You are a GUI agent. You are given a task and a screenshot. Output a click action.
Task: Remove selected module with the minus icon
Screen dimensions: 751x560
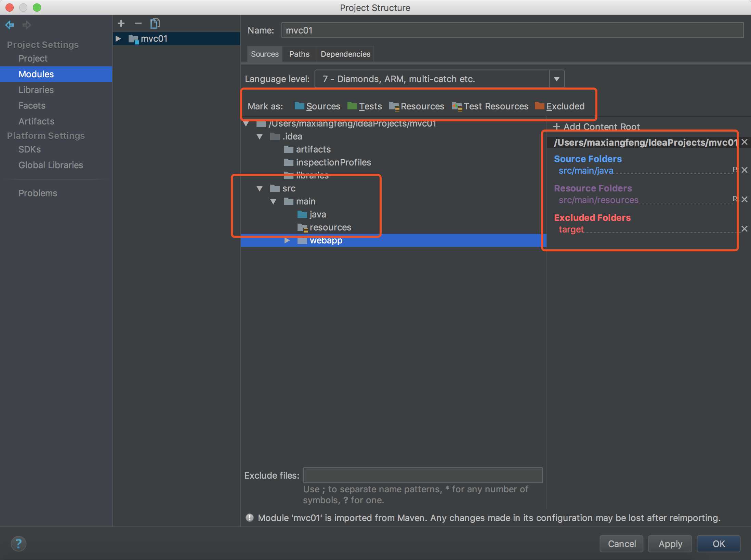pos(138,23)
